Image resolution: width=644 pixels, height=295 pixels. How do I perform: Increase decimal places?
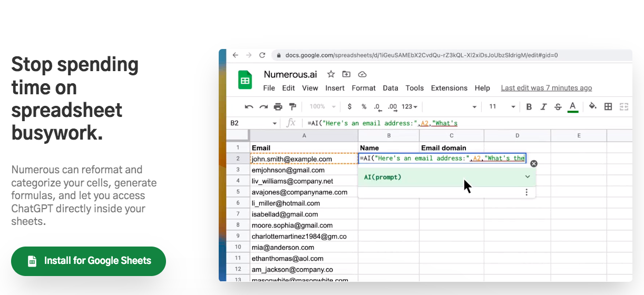click(392, 106)
